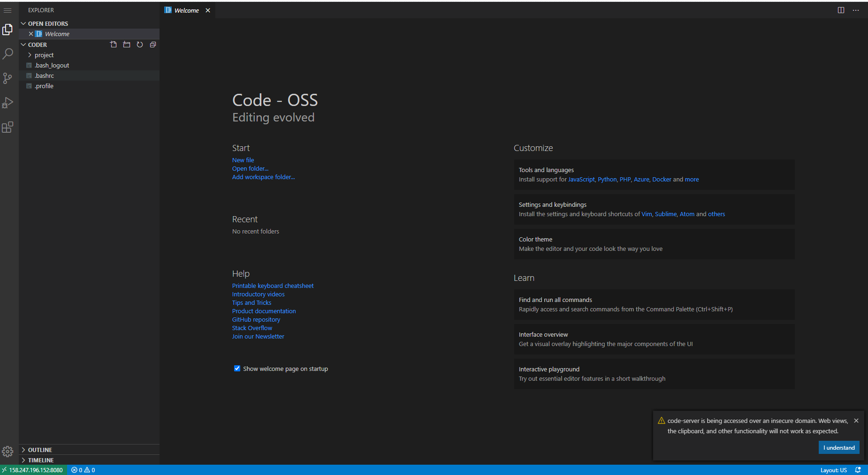
Task: Click the New file link
Action: (x=243, y=160)
